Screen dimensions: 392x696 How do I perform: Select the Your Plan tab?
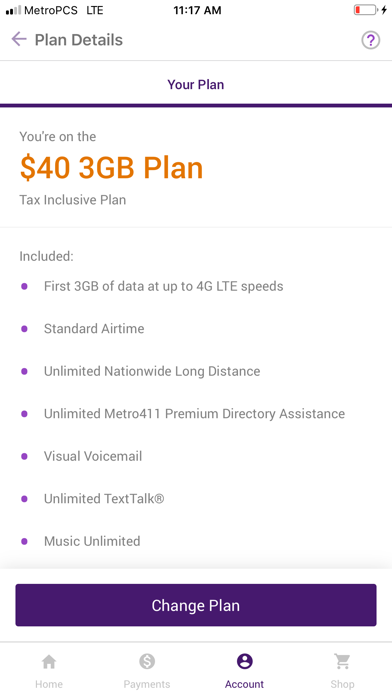[196, 85]
